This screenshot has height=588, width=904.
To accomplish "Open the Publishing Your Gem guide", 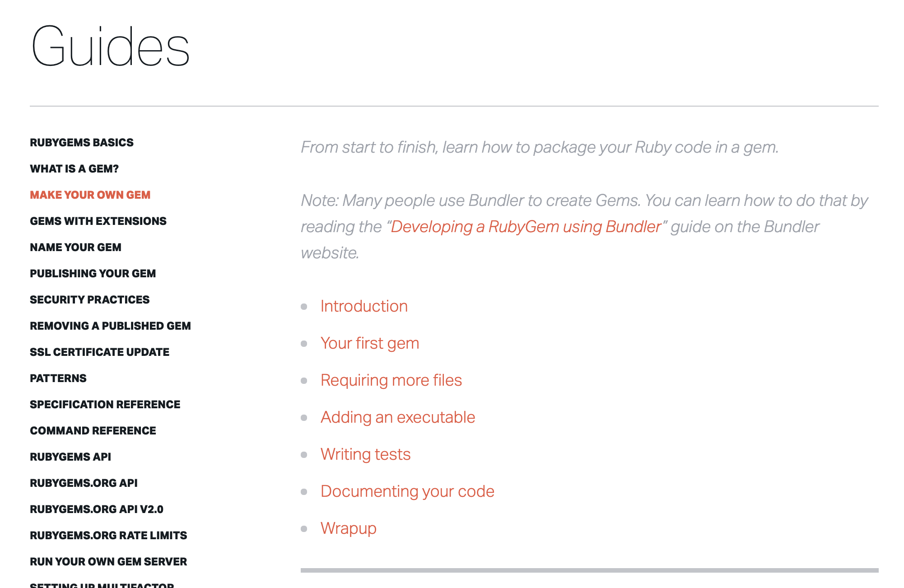I will point(93,274).
